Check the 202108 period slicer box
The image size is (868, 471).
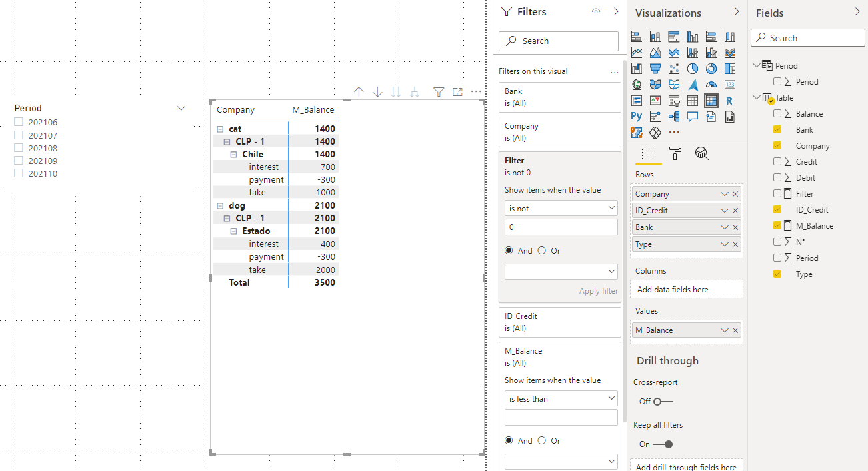pos(19,148)
